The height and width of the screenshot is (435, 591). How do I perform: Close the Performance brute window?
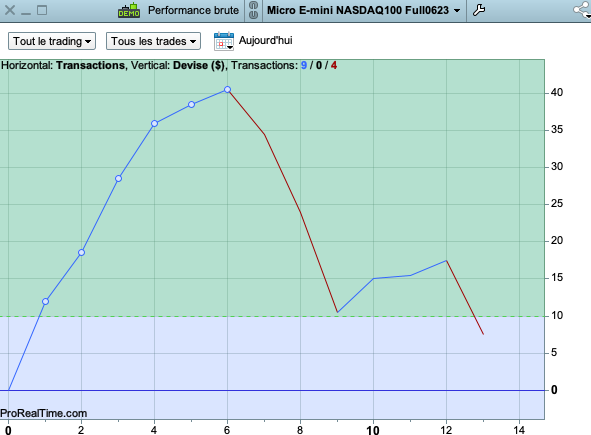10,10
